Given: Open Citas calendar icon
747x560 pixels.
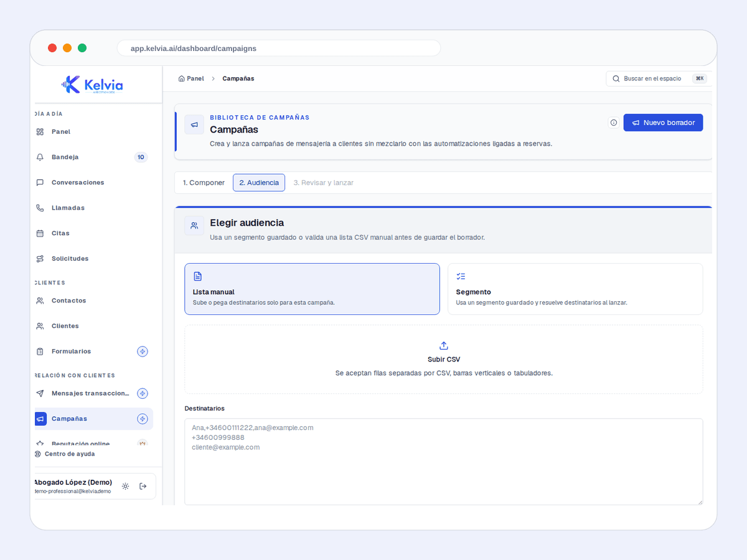Looking at the screenshot, I should pos(40,233).
